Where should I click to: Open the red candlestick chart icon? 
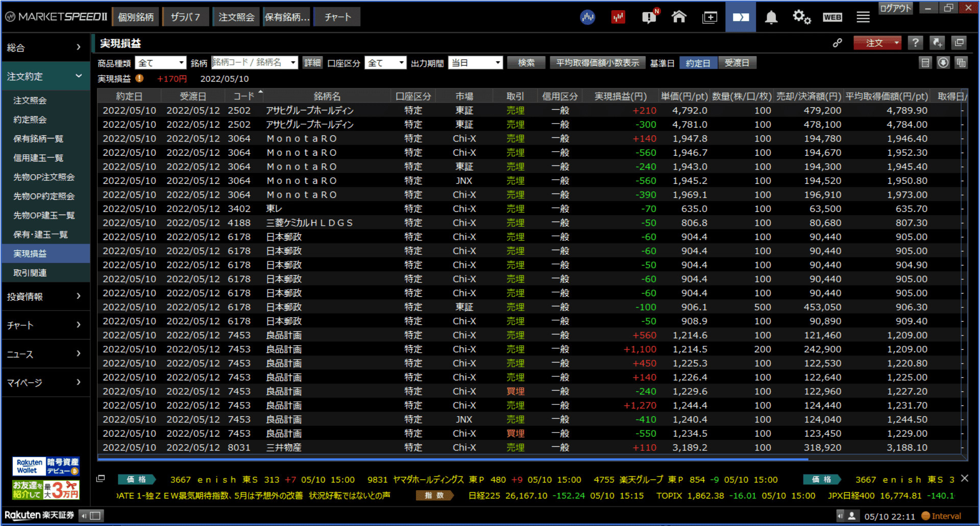[x=618, y=17]
